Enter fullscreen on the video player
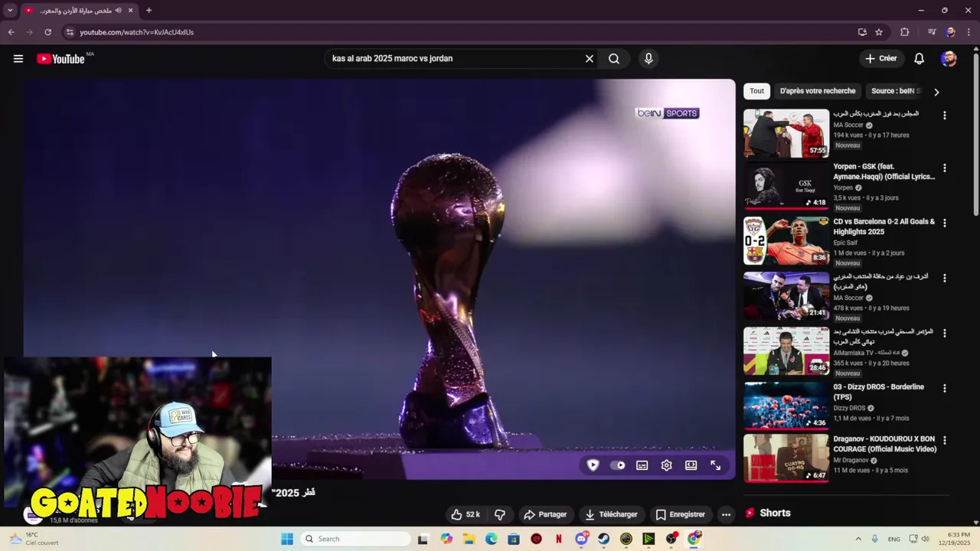This screenshot has height=551, width=980. tap(716, 465)
